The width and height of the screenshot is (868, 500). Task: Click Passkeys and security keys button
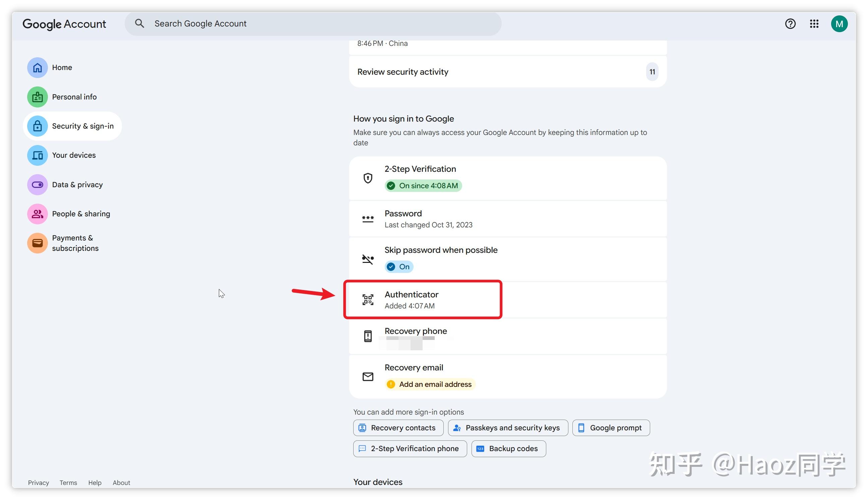507,428
